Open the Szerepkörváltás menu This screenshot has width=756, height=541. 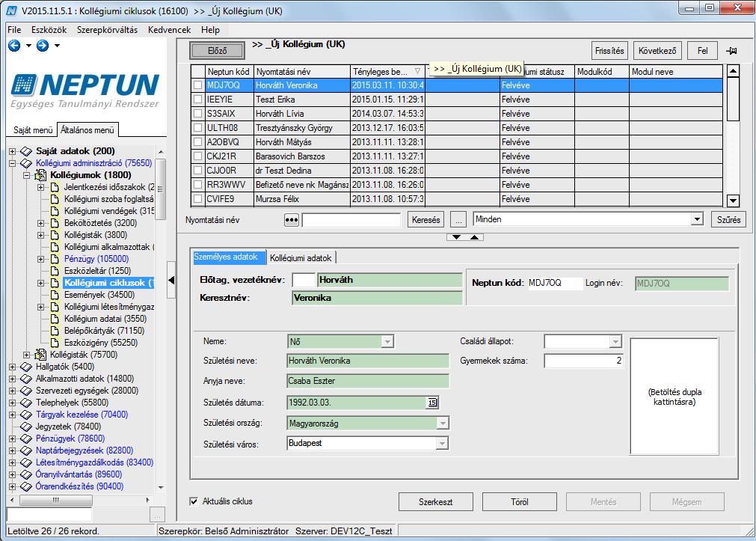click(107, 30)
